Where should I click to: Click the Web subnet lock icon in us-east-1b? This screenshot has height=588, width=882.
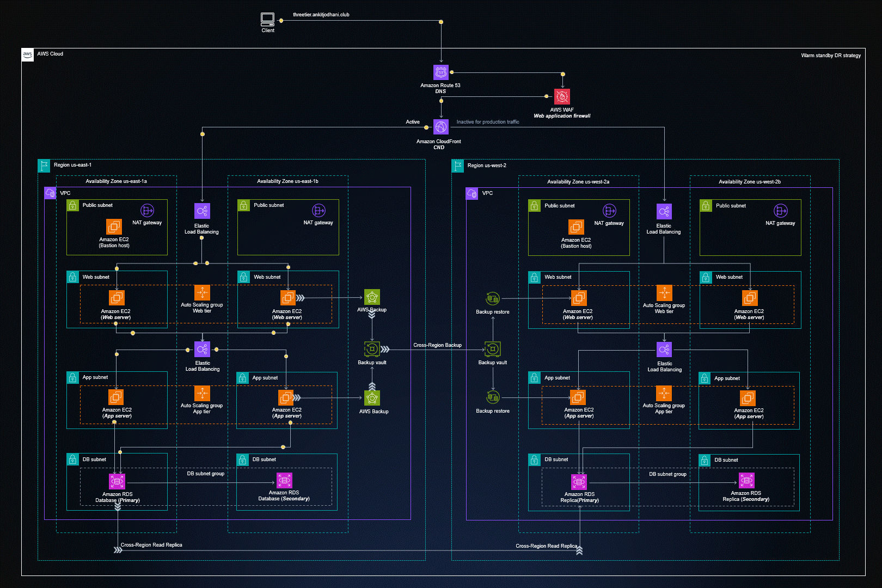pyautogui.click(x=243, y=277)
